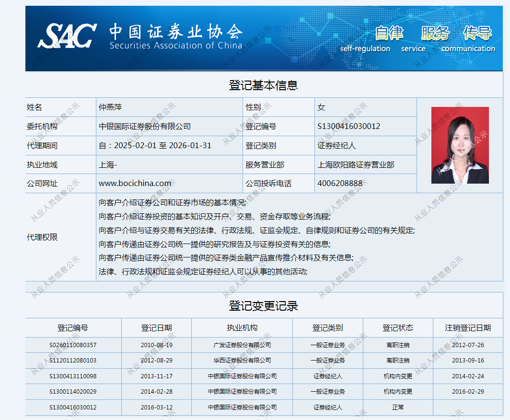The width and height of the screenshot is (510, 420).
Task: Click the 执业机构 column header
Action: click(x=242, y=327)
